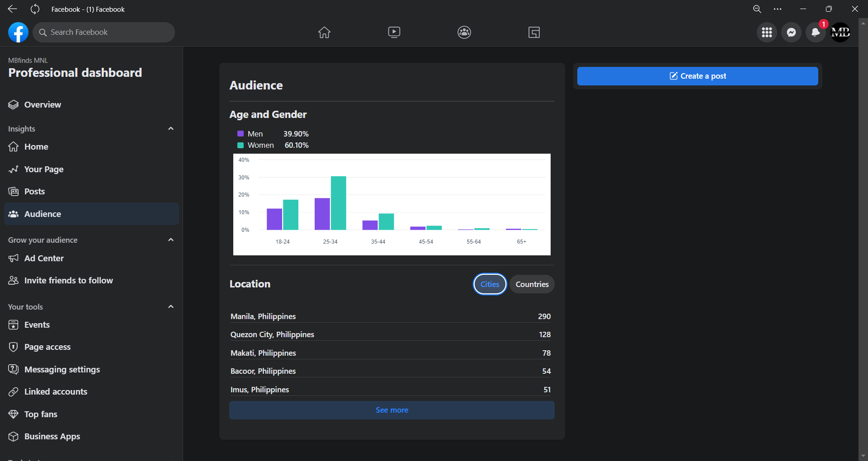The height and width of the screenshot is (461, 868).
Task: Click the Facebook logo icon
Action: click(18, 32)
